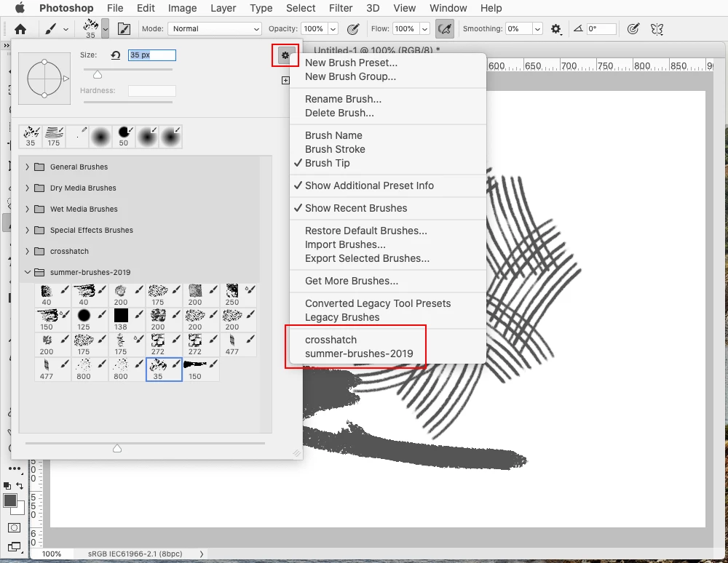Open the Apple menu
This screenshot has width=728, height=563.
pyautogui.click(x=20, y=8)
